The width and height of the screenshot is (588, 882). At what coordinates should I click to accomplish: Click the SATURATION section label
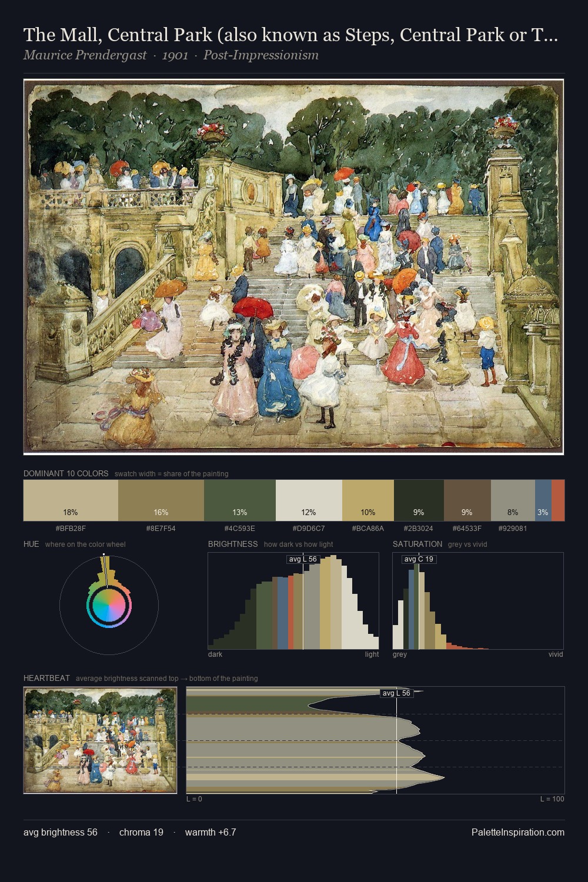point(417,544)
